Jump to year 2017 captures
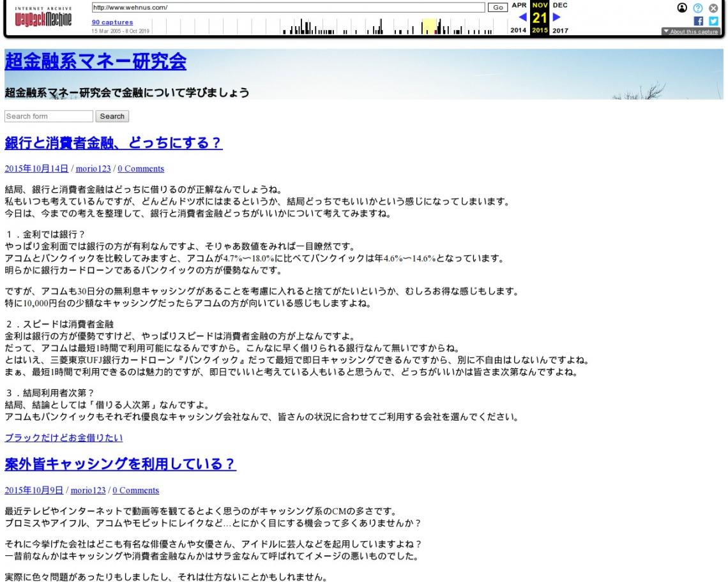 [560, 30]
